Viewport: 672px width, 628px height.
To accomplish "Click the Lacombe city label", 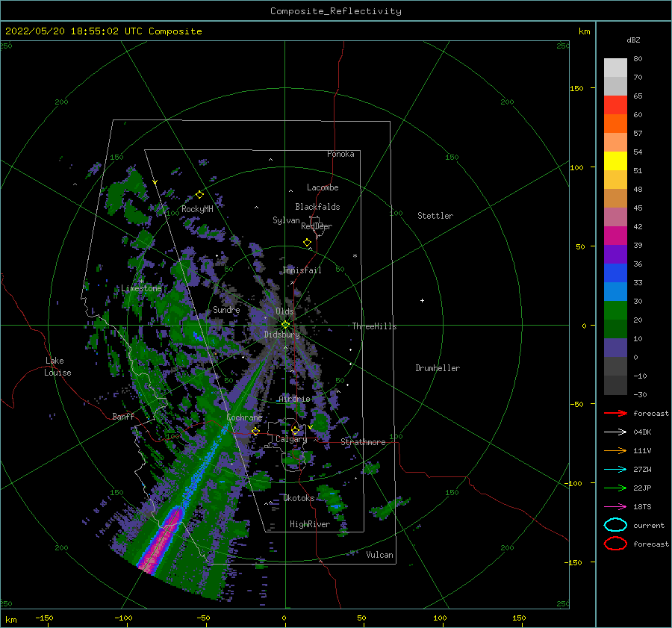I will (323, 187).
